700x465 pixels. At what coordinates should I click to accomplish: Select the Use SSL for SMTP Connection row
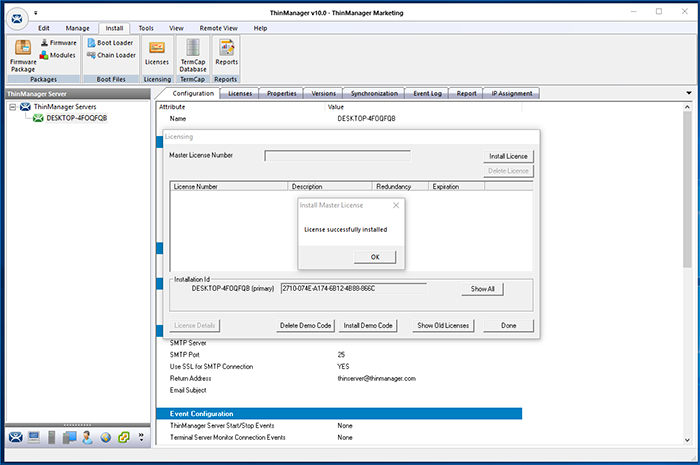[339, 366]
